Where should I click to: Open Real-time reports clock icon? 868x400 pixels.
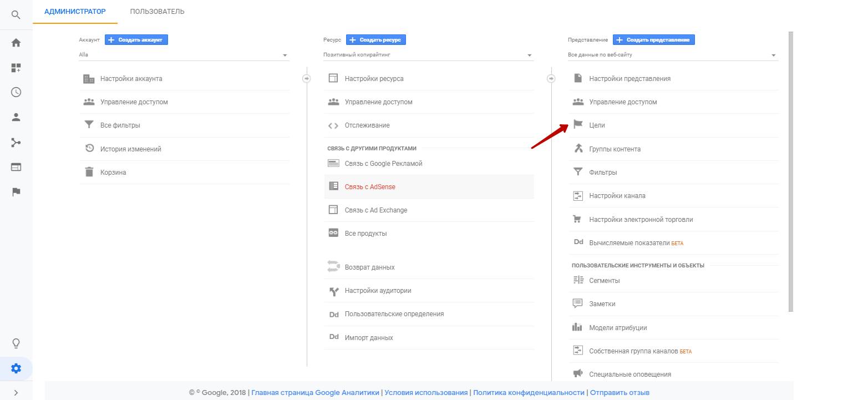(x=16, y=93)
